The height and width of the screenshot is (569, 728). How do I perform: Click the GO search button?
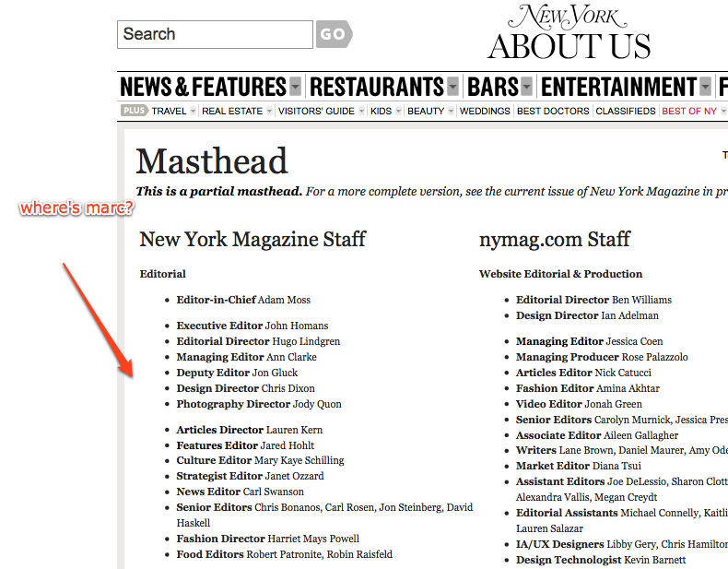click(x=333, y=34)
